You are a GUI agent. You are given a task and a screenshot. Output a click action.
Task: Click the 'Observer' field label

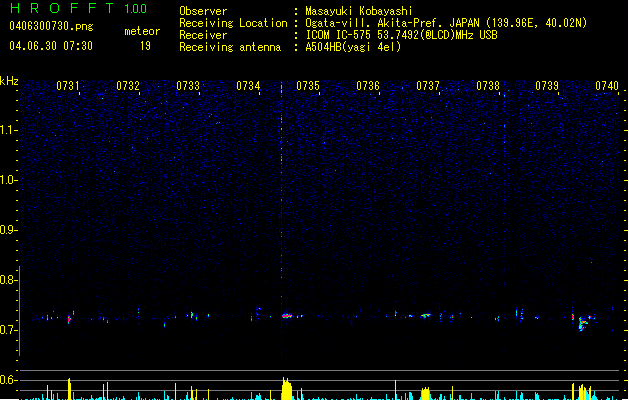click(x=203, y=11)
